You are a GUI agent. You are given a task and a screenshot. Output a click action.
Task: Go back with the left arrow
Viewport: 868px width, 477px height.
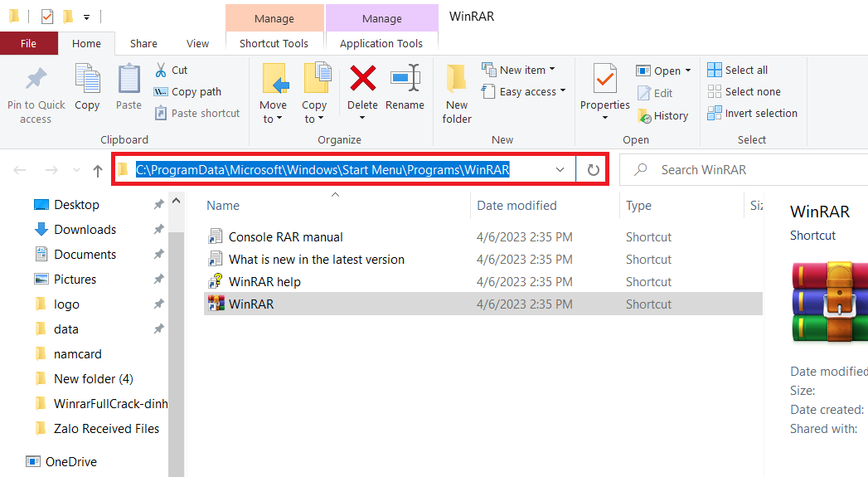[x=20, y=170]
